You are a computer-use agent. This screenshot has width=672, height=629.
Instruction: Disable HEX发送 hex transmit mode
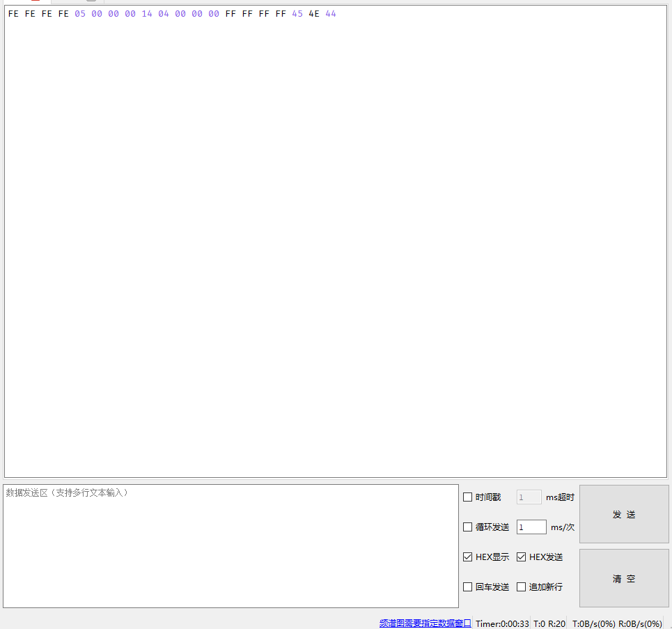521,557
